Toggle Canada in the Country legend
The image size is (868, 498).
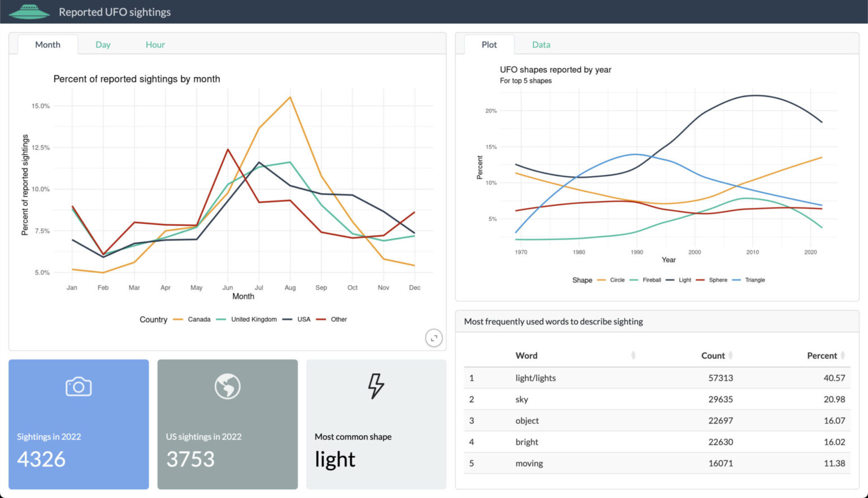click(198, 319)
